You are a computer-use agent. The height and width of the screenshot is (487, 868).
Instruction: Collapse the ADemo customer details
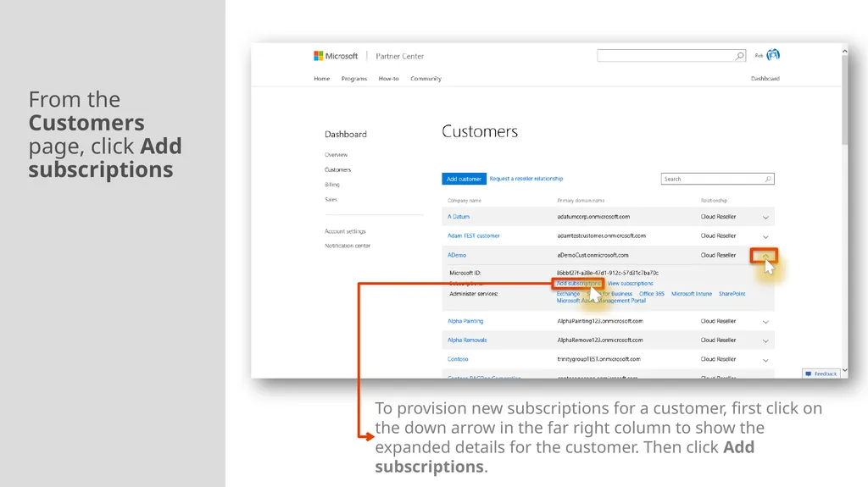pos(765,256)
